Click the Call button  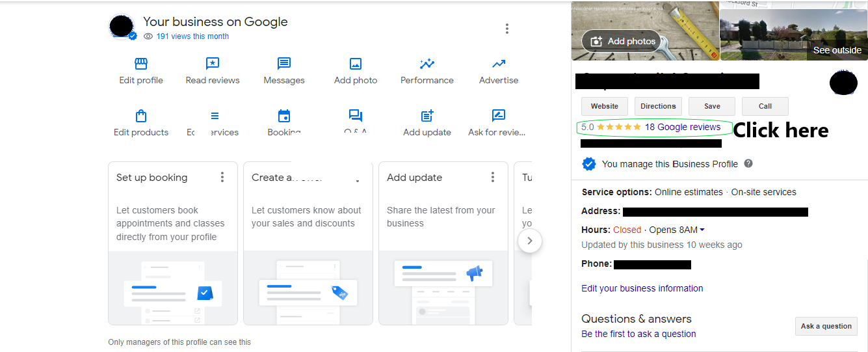pyautogui.click(x=765, y=106)
